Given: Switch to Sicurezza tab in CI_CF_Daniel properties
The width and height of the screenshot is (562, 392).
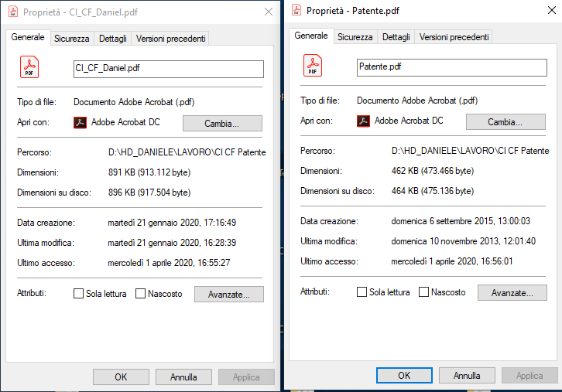Looking at the screenshot, I should [72, 39].
